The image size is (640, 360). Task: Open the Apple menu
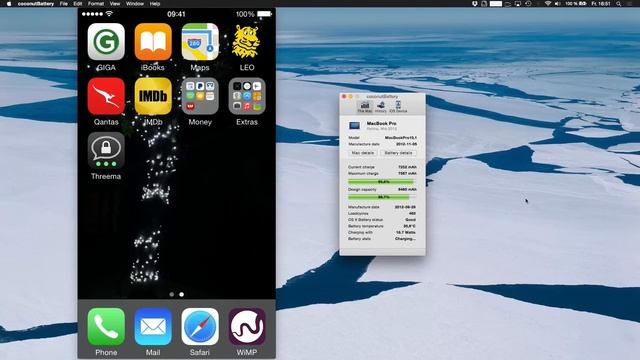(9, 4)
